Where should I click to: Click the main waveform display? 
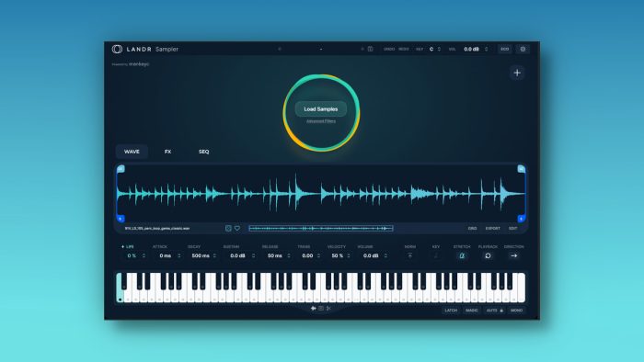coord(321,193)
